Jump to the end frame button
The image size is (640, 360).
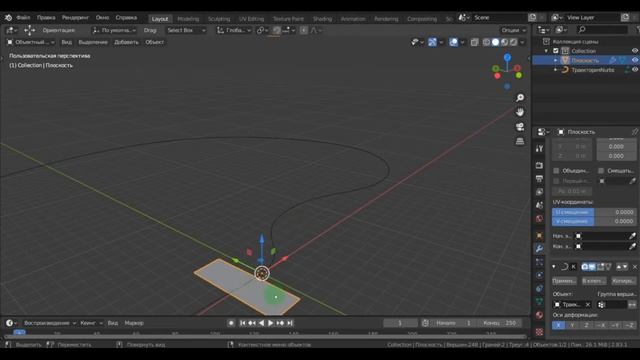(290, 323)
